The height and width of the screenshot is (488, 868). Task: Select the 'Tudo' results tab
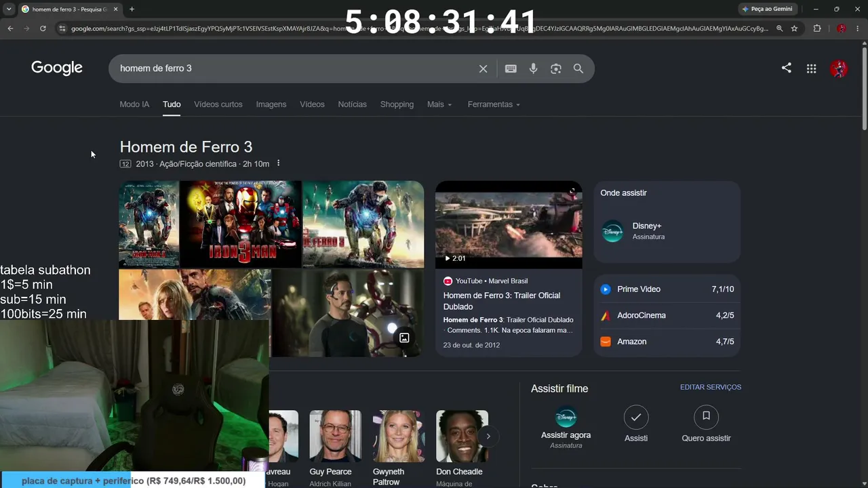pos(172,104)
